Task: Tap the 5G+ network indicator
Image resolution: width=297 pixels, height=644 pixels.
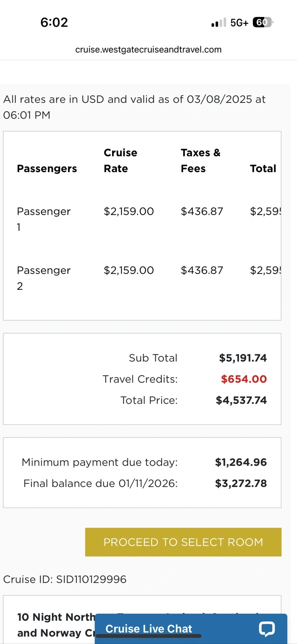Action: pyautogui.click(x=239, y=23)
